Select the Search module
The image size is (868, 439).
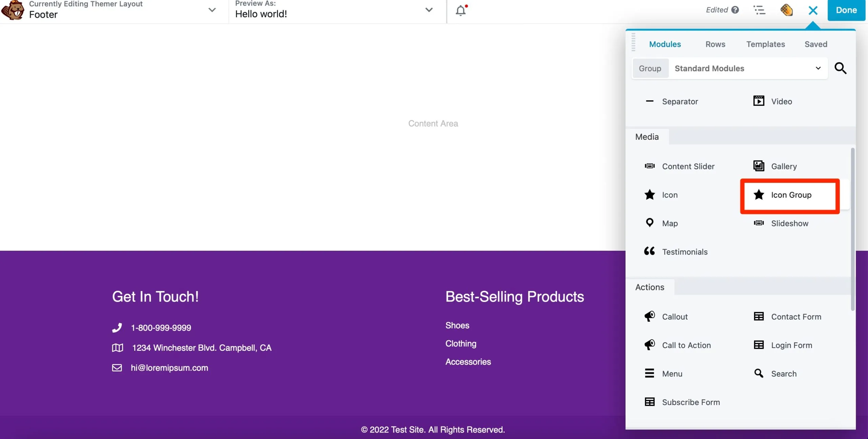click(783, 374)
